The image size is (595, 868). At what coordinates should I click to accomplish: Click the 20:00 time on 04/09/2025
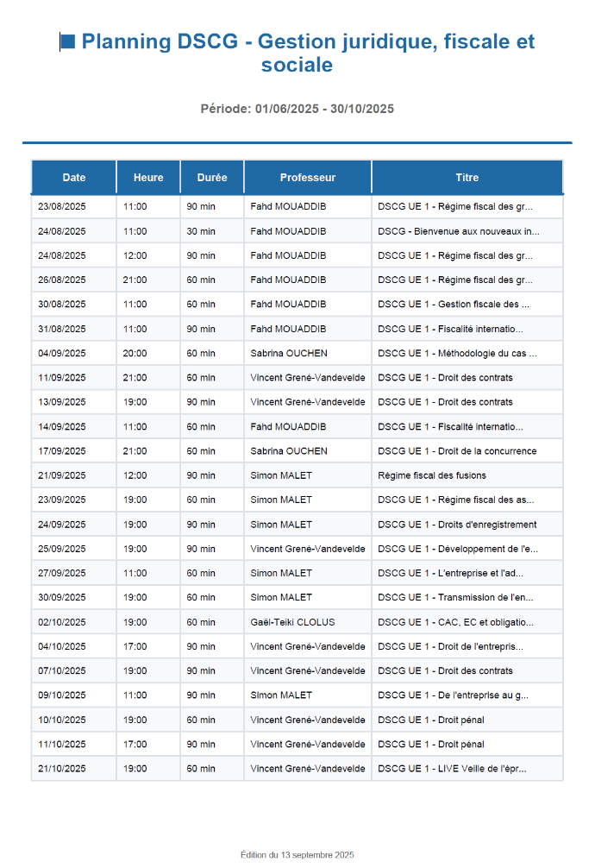coord(135,353)
